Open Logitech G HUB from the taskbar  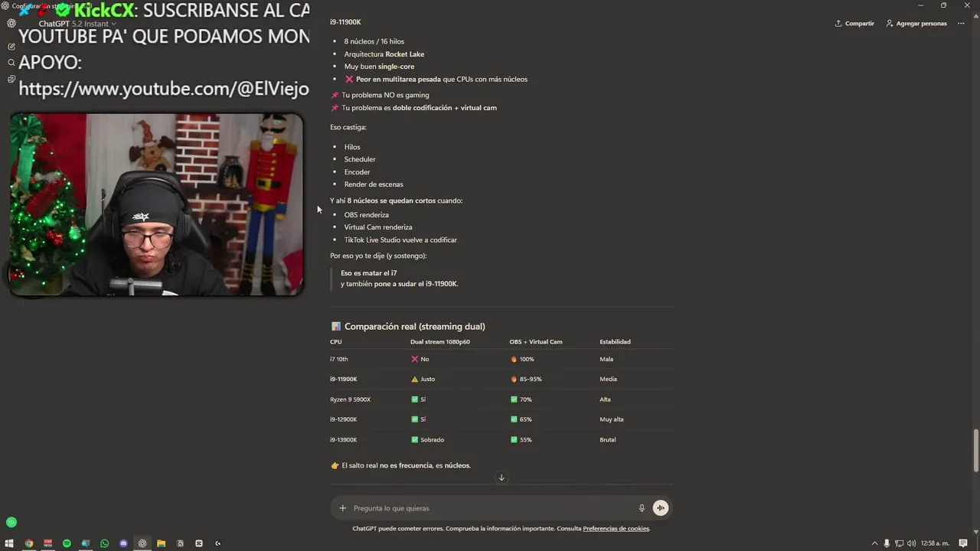217,543
